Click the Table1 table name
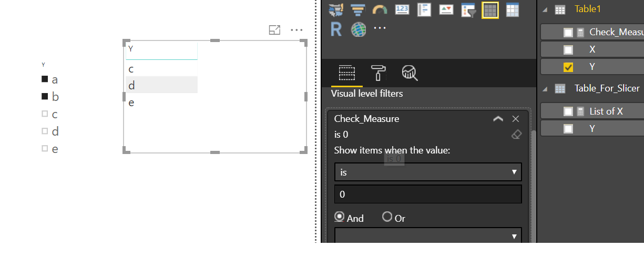This screenshot has height=277, width=644. pos(588,9)
